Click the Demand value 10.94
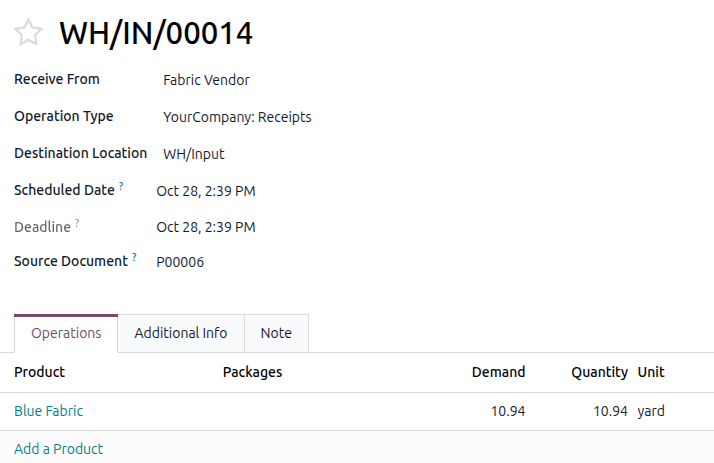This screenshot has height=463, width=714. coord(507,411)
